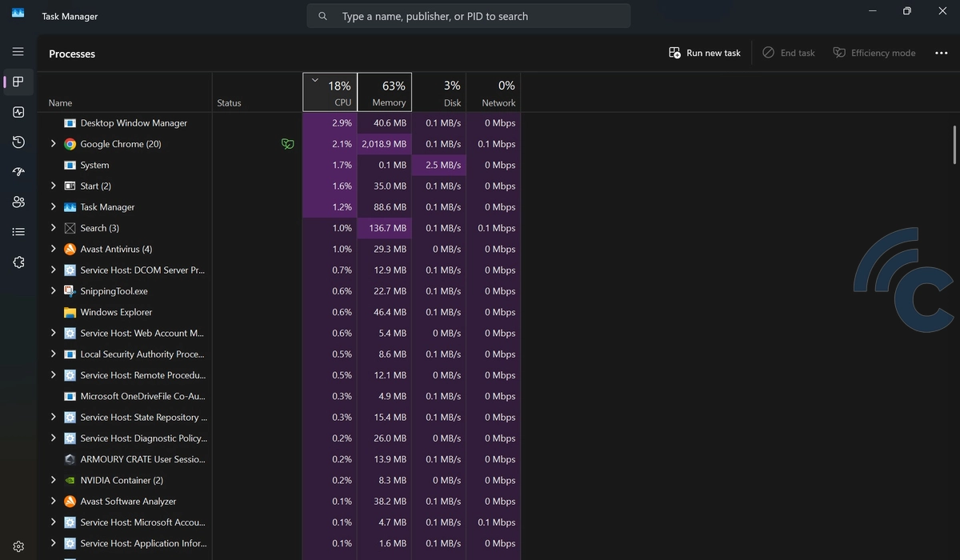Click the Avast Software Analyzer icon

(x=70, y=501)
